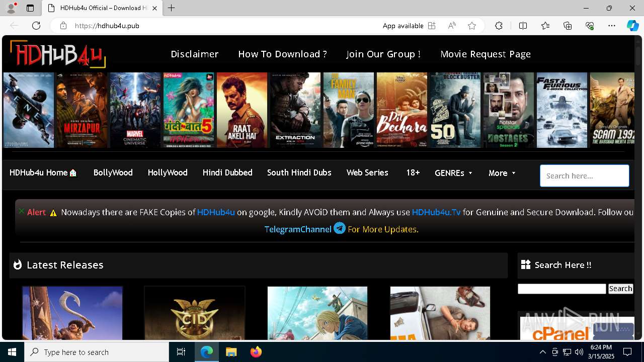Open Web Series category

[367, 172]
